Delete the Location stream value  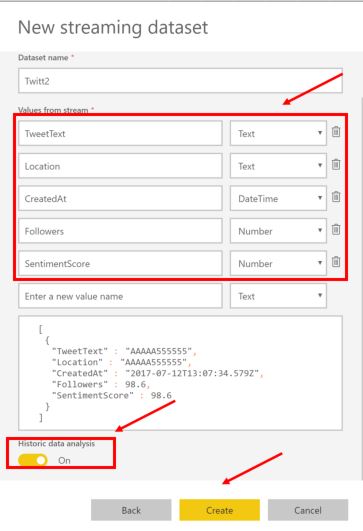[336, 164]
